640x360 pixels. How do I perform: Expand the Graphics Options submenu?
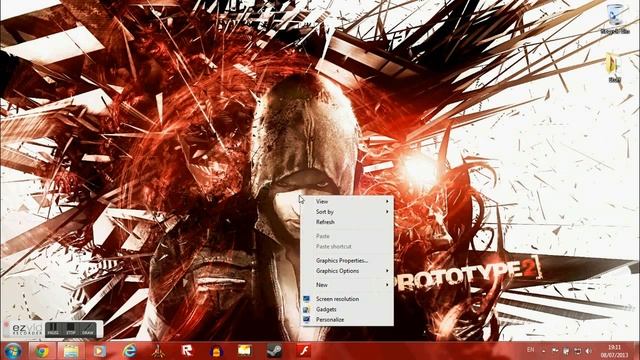pos(347,271)
